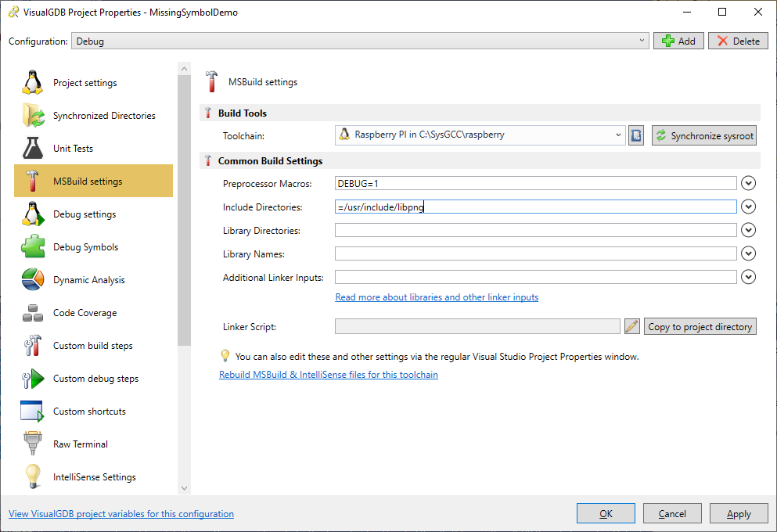Image resolution: width=777 pixels, height=532 pixels.
Task: Expand the Library Names editor arrow
Action: coord(748,253)
